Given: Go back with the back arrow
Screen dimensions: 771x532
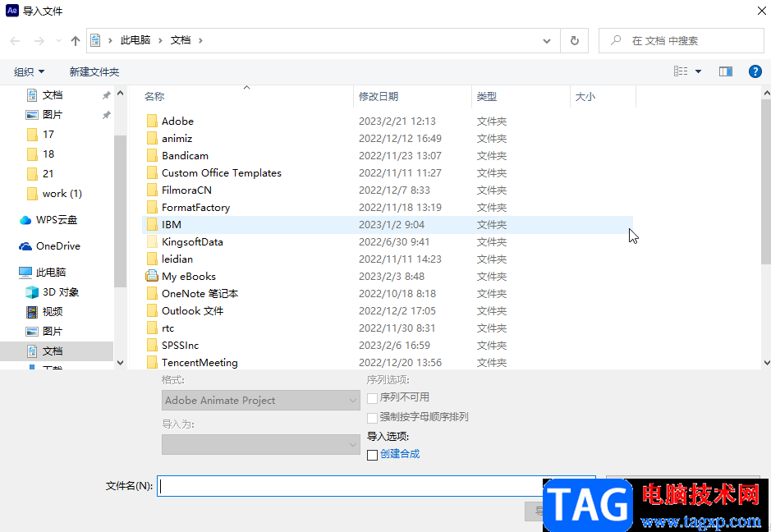Looking at the screenshot, I should [x=16, y=41].
